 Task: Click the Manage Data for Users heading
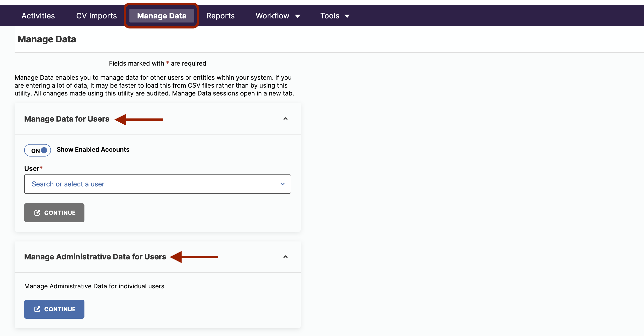point(67,119)
